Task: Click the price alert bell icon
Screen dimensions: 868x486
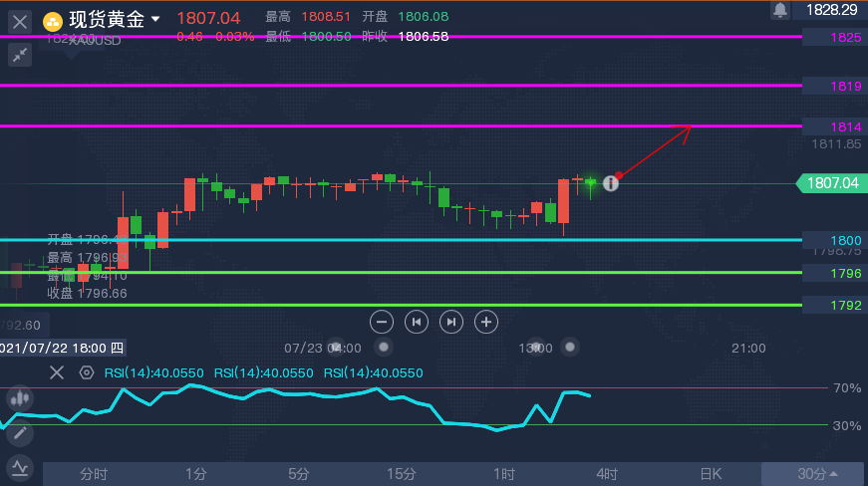Action: (x=780, y=10)
